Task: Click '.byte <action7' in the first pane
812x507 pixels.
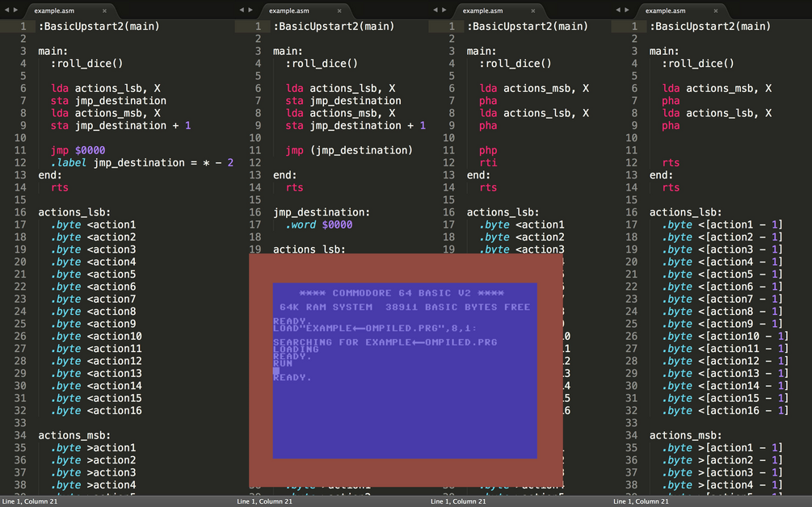Action: click(x=93, y=300)
